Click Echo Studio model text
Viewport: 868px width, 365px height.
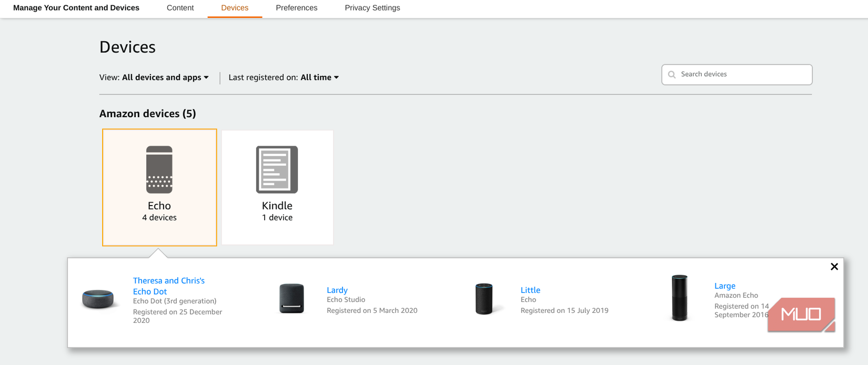coord(346,300)
